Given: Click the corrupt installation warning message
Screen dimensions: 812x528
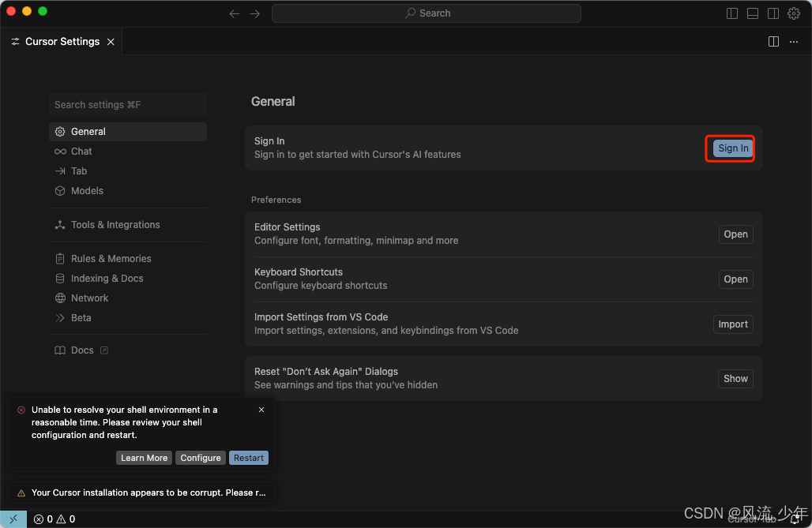Looking at the screenshot, I should point(148,492).
